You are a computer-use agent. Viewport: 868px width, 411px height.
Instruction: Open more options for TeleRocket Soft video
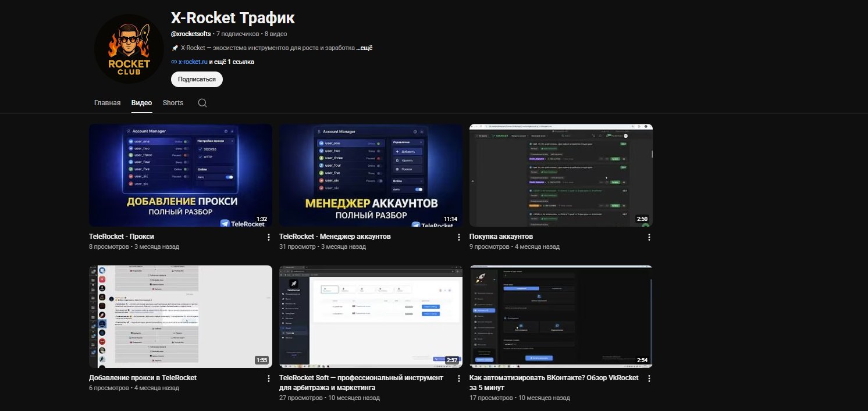(x=458, y=378)
